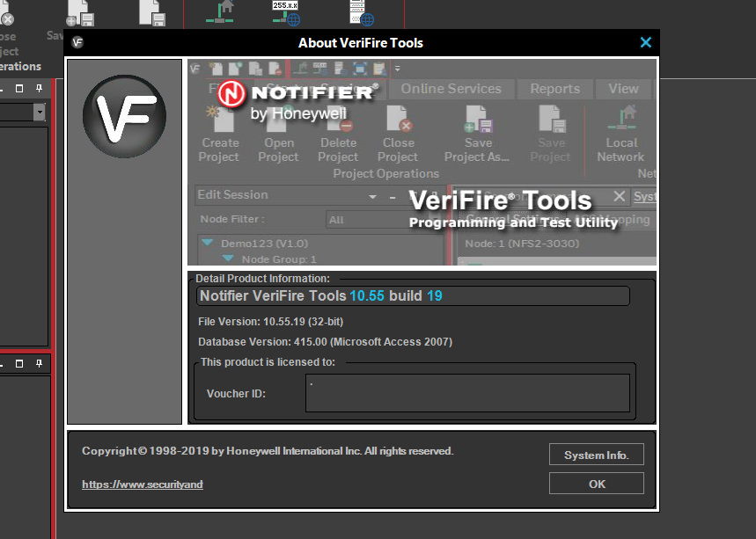Open the Reports ribbon tab
This screenshot has height=539, width=756.
pos(554,88)
